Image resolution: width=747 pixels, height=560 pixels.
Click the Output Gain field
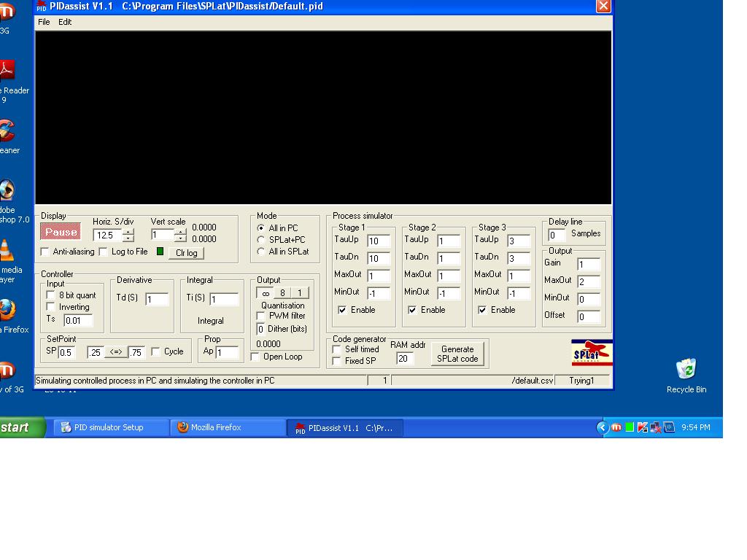pyautogui.click(x=589, y=264)
